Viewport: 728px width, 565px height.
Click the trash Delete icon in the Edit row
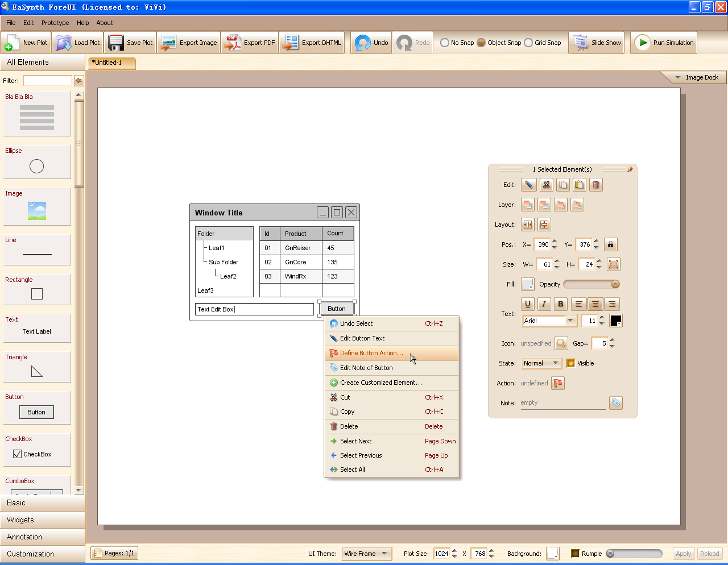click(x=595, y=185)
